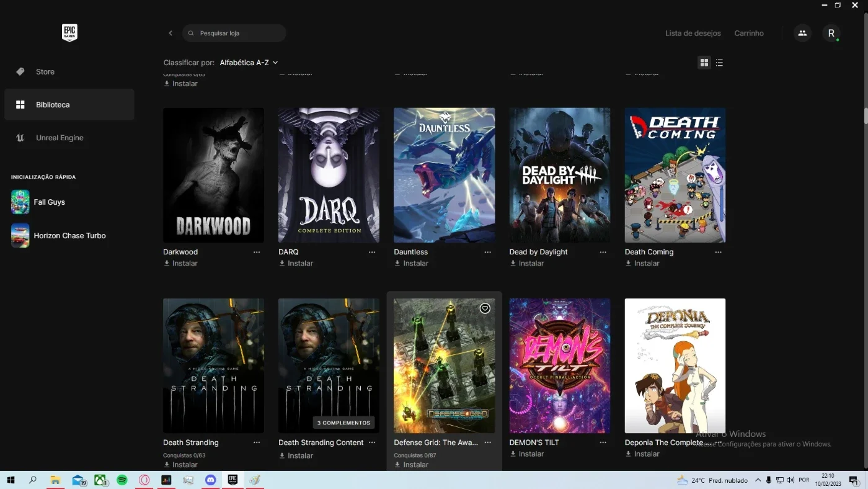Click the Horizon Chase Turbo thumbnail icon
The width and height of the screenshot is (868, 489).
tap(20, 236)
